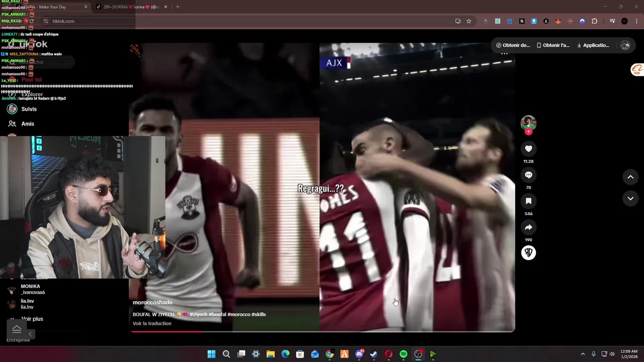
Task: Click the floating stacked-lines button above Entreprise
Action: 17,329
